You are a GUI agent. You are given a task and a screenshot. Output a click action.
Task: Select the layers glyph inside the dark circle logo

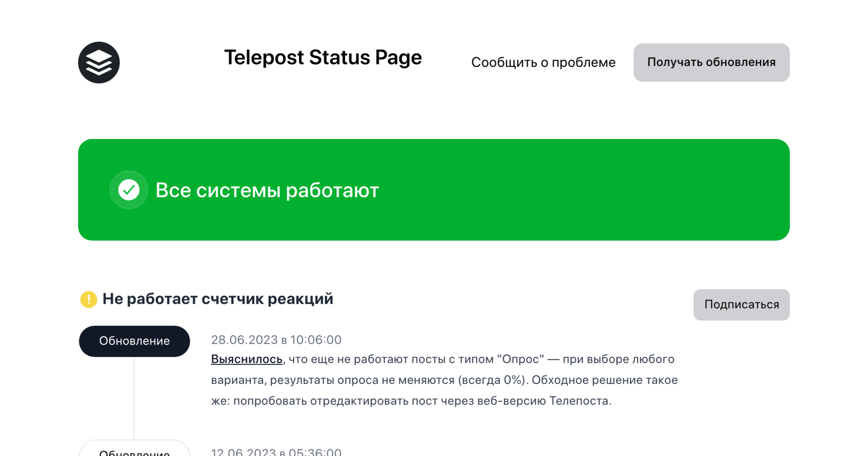point(99,62)
